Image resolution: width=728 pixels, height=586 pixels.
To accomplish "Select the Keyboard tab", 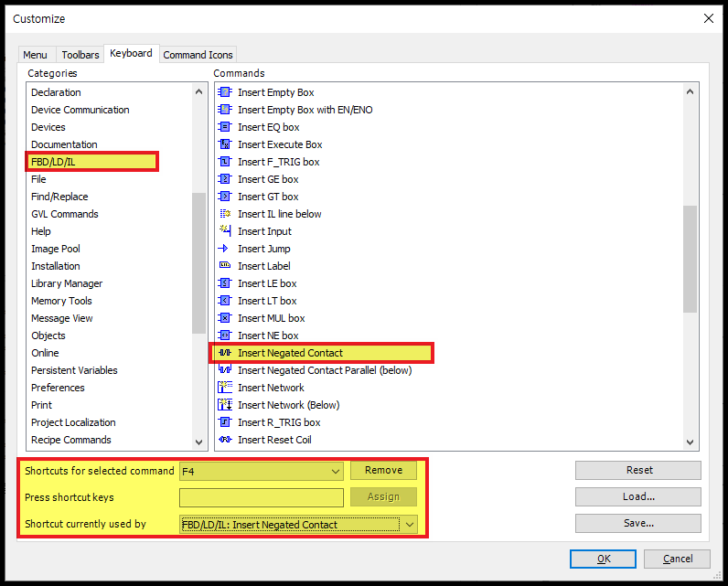I will pos(131,53).
